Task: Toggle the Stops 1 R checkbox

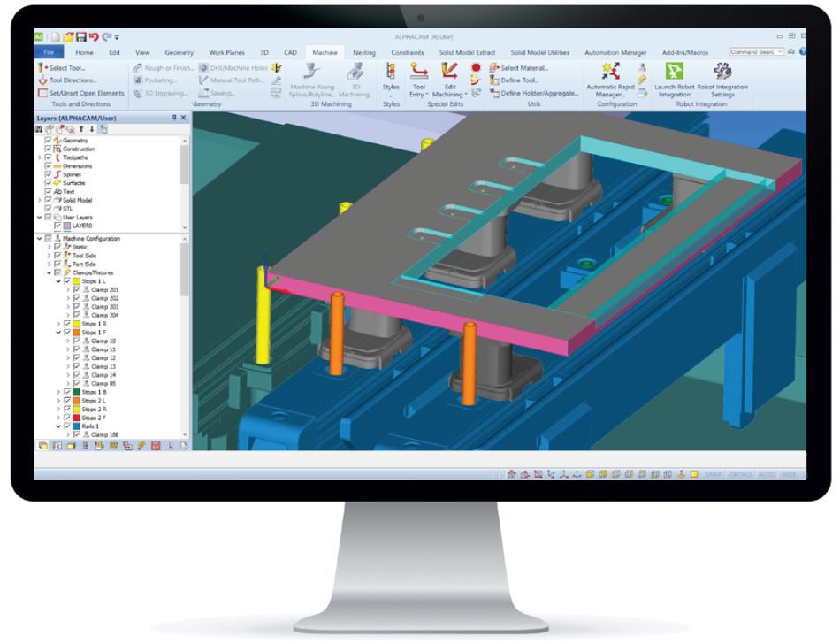Action: [67, 324]
